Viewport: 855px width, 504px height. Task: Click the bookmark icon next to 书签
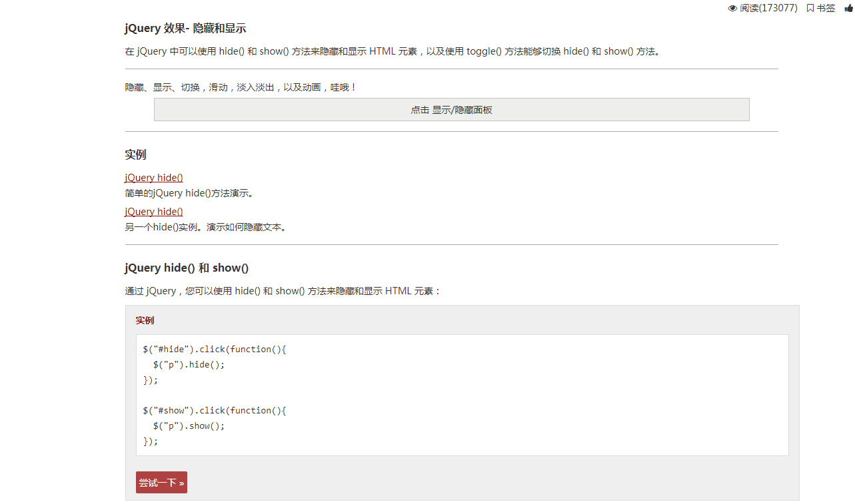coord(810,8)
